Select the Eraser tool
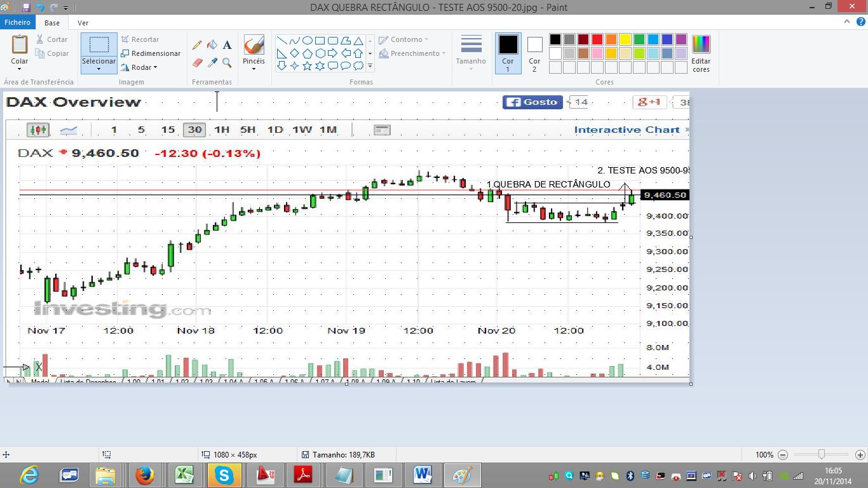868x488 pixels. click(197, 63)
